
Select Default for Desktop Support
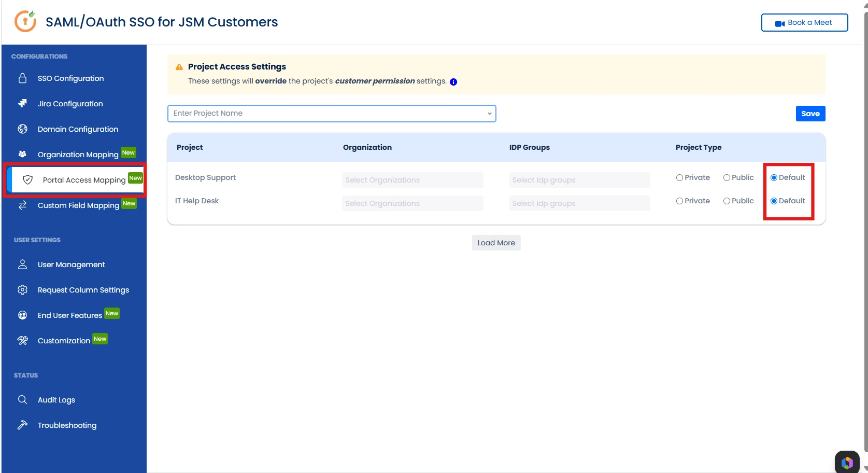tap(774, 178)
